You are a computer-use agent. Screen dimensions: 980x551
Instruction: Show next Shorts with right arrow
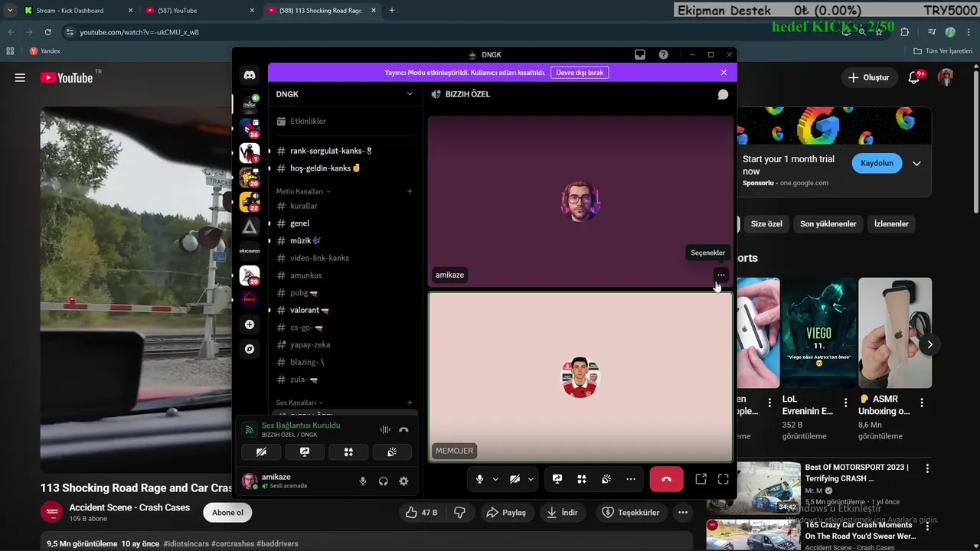929,344
